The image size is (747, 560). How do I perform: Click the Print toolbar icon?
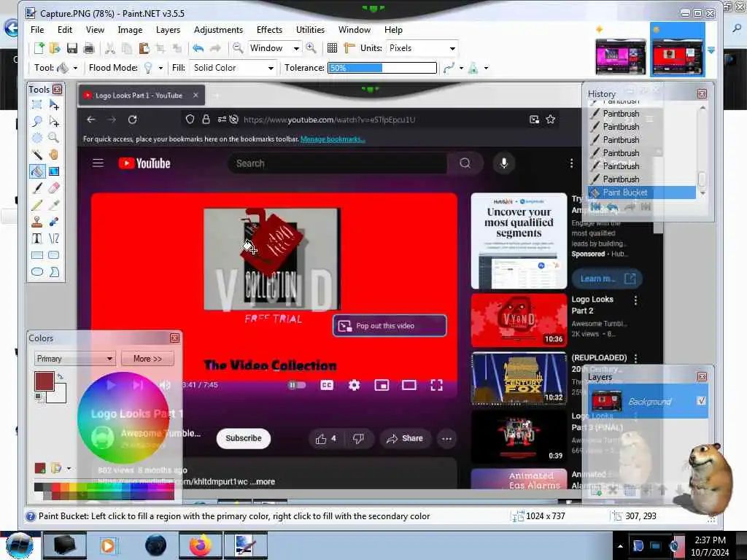(88, 48)
